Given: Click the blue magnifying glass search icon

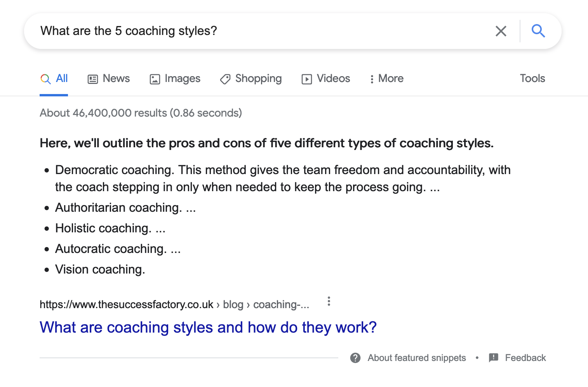Looking at the screenshot, I should [538, 31].
